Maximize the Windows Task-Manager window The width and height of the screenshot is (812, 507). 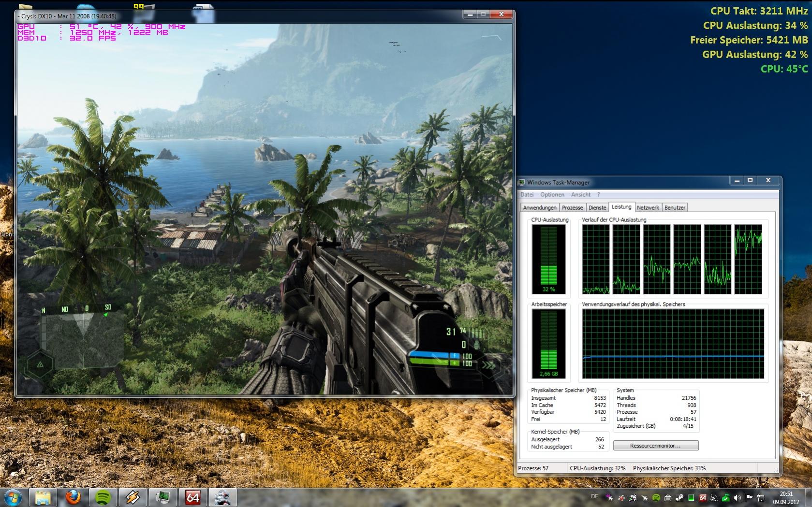click(750, 181)
